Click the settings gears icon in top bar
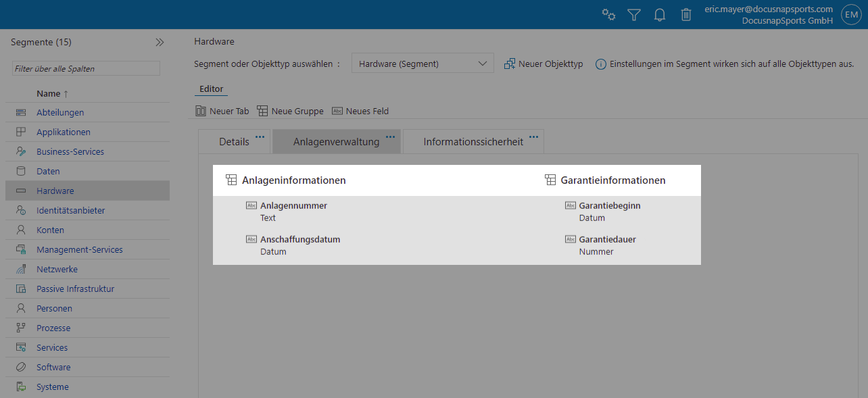Viewport: 868px width, 398px height. point(608,14)
